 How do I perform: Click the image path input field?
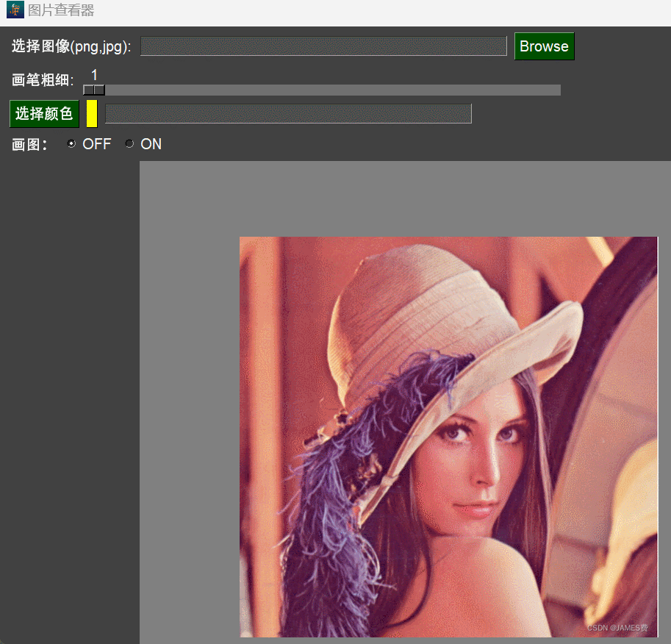pos(323,46)
